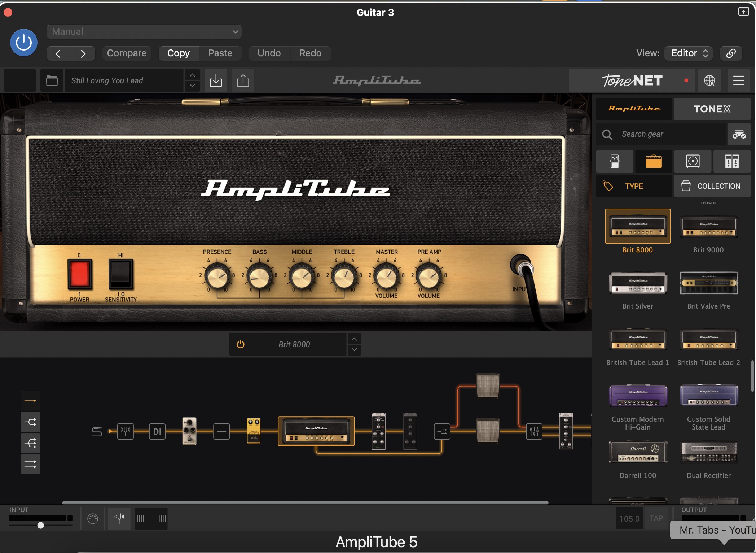Select the yellow overdrive pedal in chain
Viewport: 756px width, 553px height.
point(254,431)
